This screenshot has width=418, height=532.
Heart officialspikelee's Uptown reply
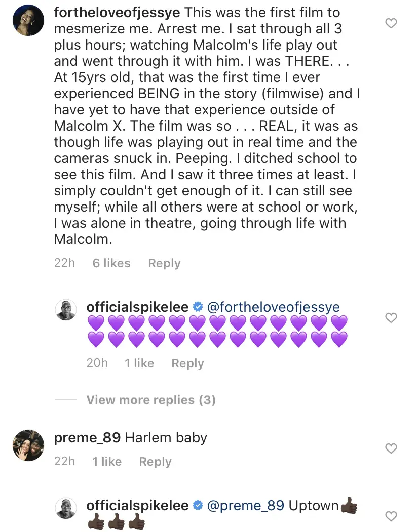click(391, 516)
